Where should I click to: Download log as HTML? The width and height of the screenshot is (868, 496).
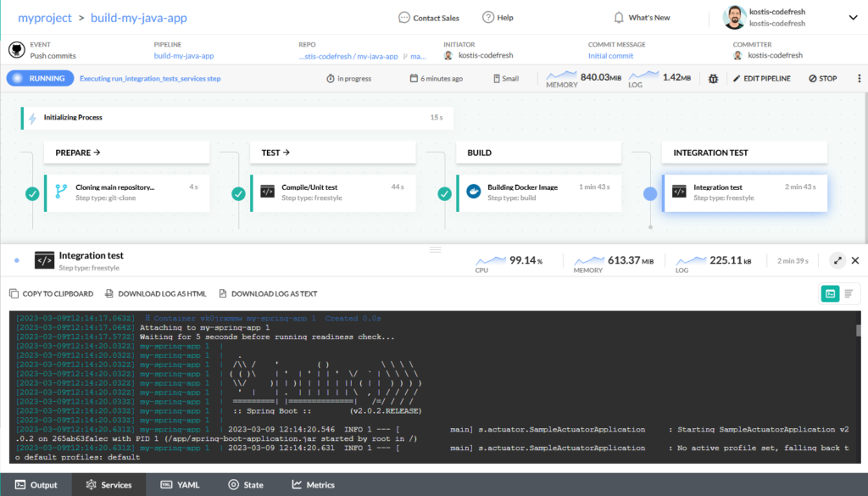[x=156, y=294]
